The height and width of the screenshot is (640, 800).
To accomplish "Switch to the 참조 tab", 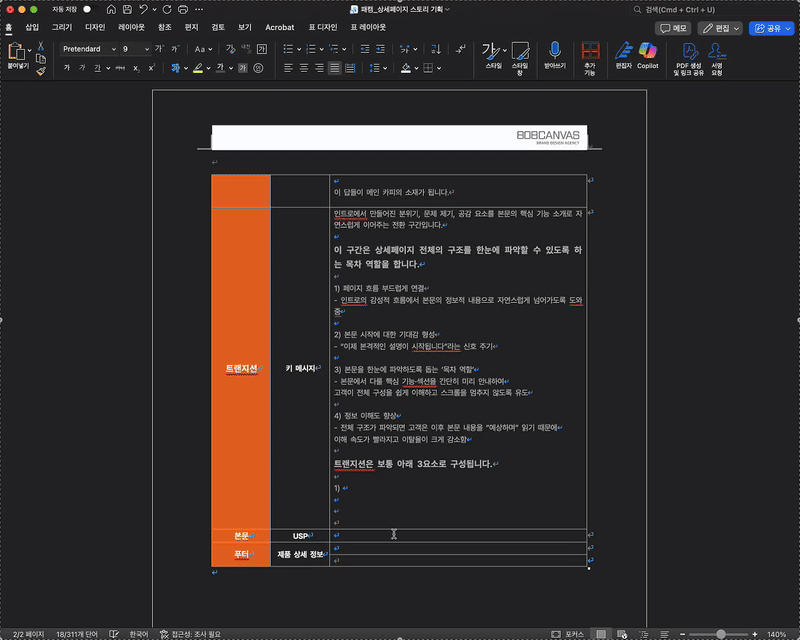I will [164, 27].
